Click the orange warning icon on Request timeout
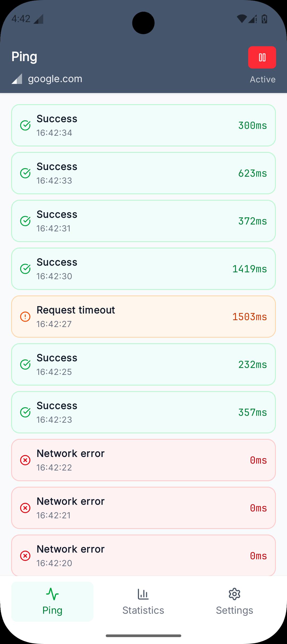The image size is (287, 644). point(25,317)
